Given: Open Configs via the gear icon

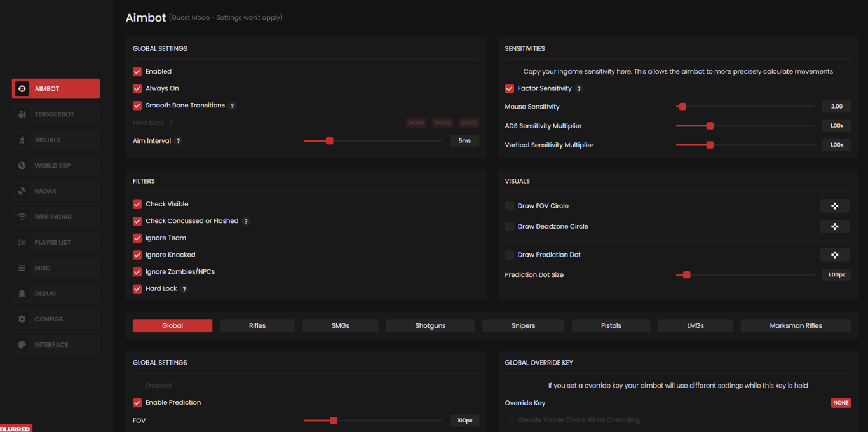Looking at the screenshot, I should coord(22,319).
